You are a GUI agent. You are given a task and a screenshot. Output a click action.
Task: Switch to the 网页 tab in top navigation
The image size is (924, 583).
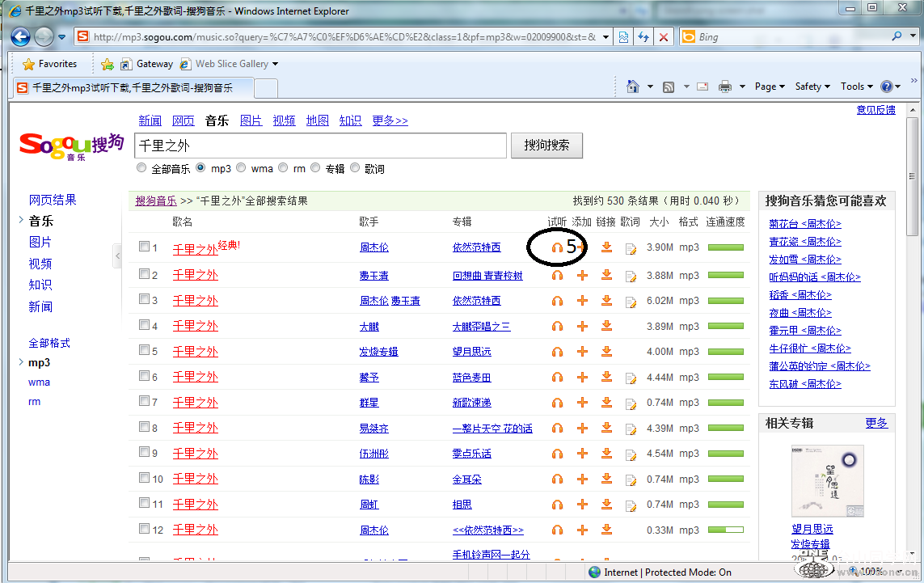(x=184, y=120)
